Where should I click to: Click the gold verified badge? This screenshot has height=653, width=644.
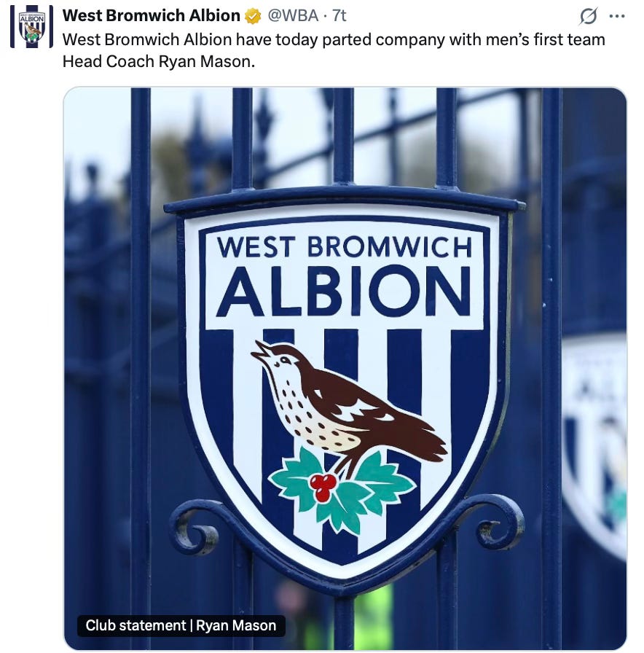tap(253, 16)
